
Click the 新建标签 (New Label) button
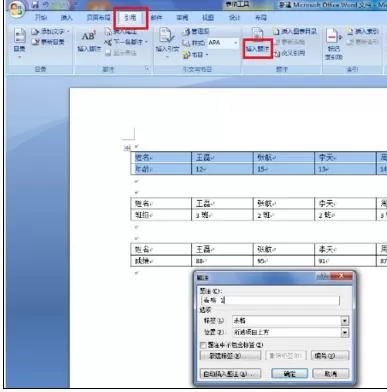230,356
